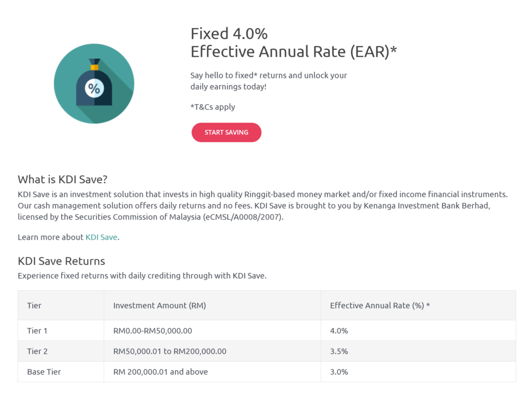
Task: Select the Tier column header
Action: 34,306
